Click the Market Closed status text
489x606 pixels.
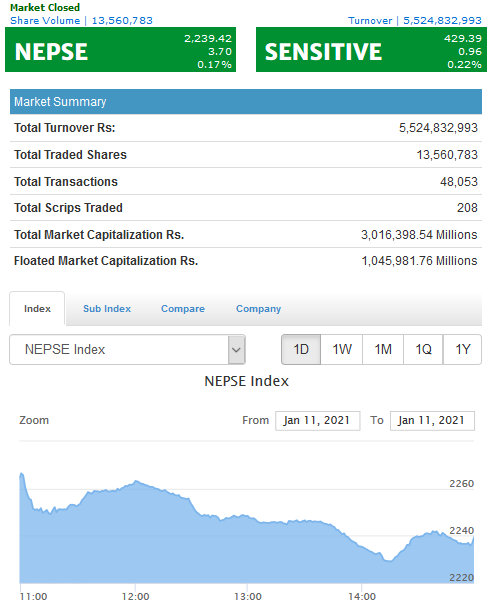click(x=45, y=7)
